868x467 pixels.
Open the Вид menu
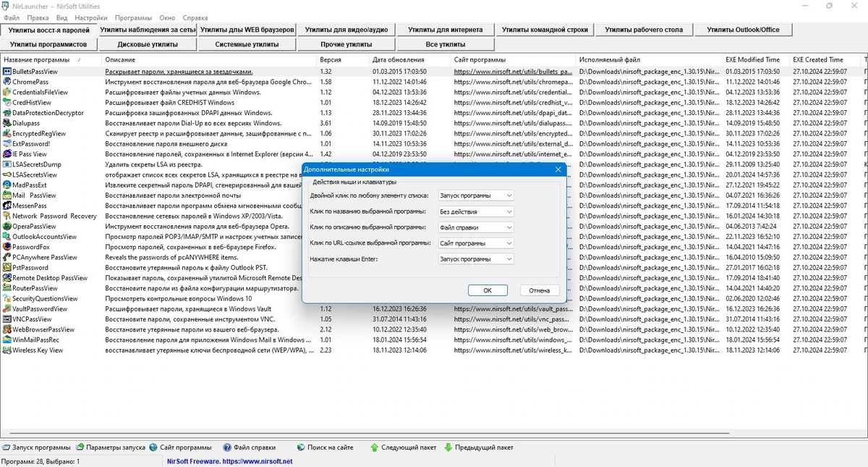(61, 17)
